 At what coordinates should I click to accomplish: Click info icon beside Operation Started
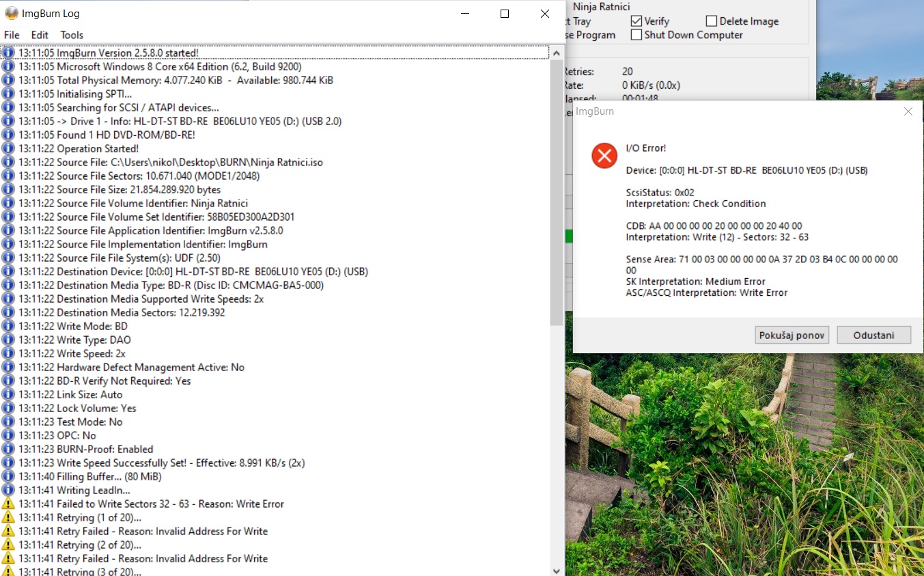(x=8, y=148)
